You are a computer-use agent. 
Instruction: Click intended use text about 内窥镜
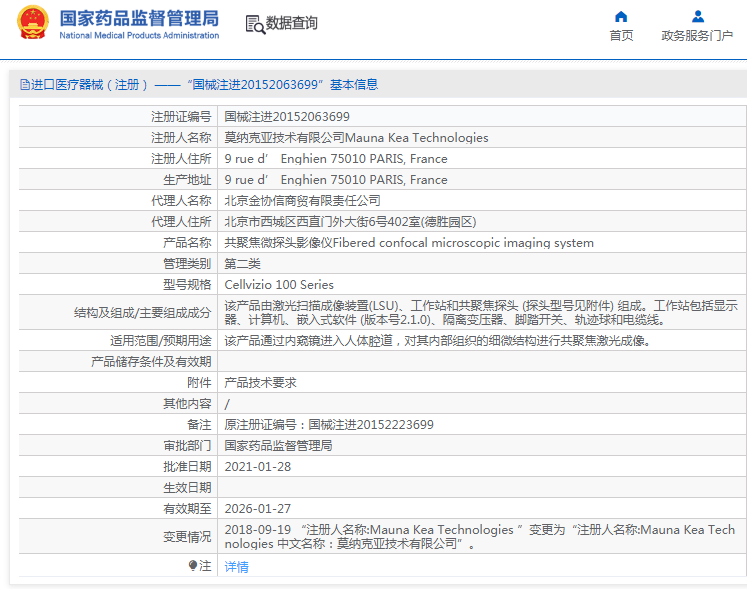(438, 341)
